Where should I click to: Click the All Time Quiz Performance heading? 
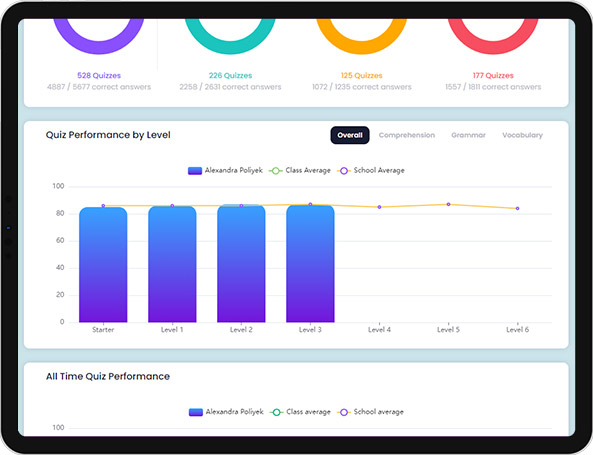[108, 376]
